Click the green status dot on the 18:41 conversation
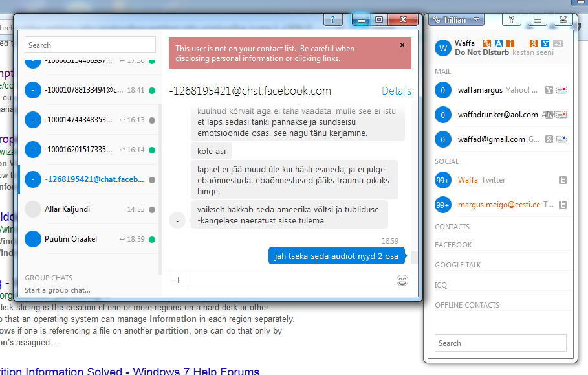 [152, 91]
